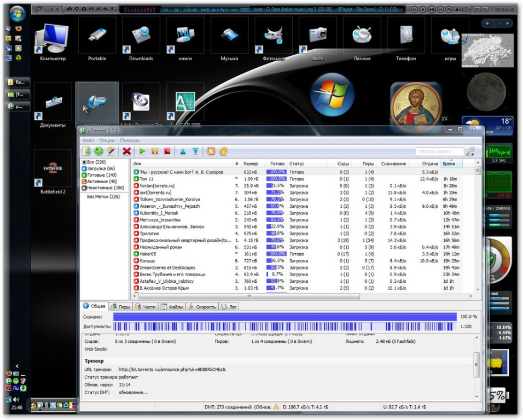Sort by the Имя column header
Image resolution: width=523 pixels, height=420 pixels.
(182, 164)
